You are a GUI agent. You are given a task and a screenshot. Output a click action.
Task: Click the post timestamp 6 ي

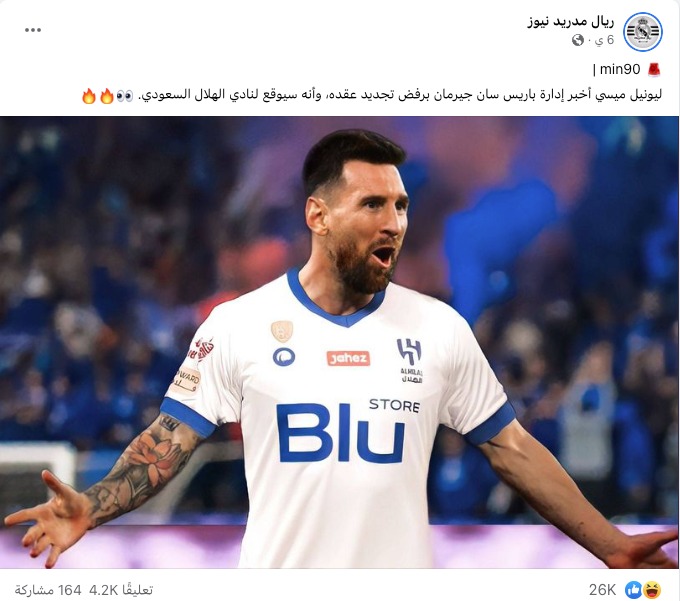point(605,40)
